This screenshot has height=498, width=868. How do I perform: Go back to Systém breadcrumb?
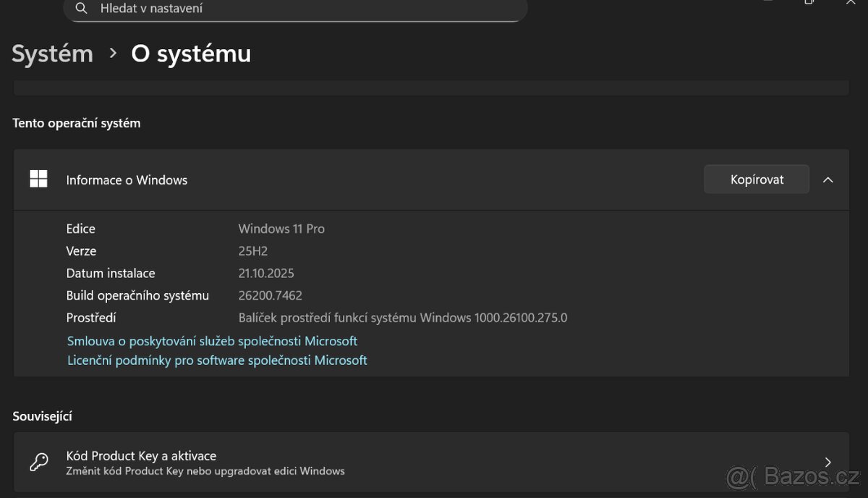pos(53,54)
